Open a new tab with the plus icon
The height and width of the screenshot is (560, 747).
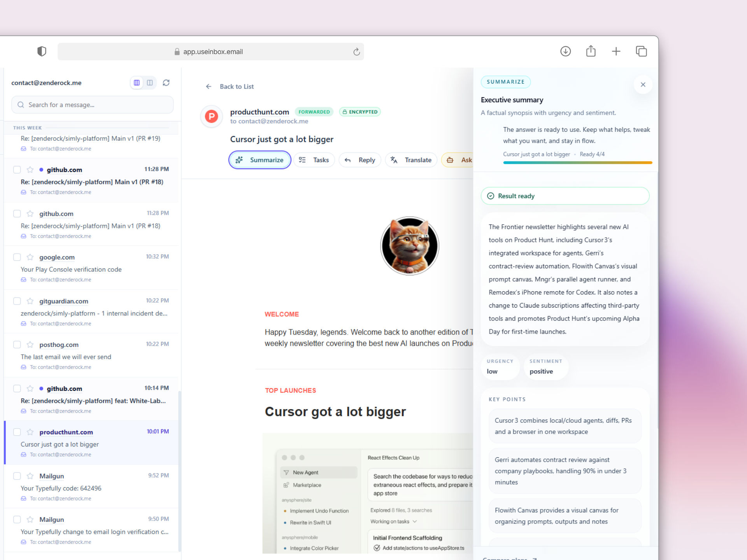(616, 51)
